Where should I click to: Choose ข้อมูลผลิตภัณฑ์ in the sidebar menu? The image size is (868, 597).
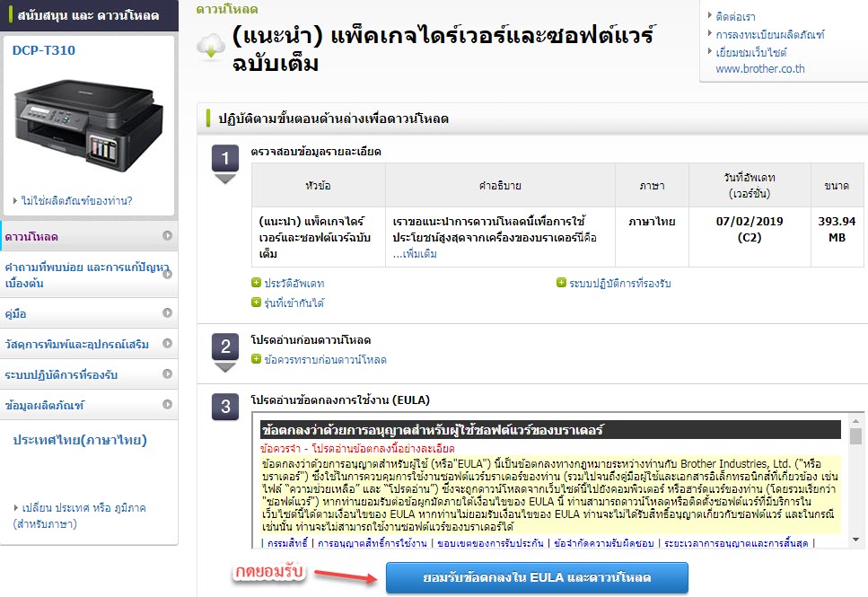pos(89,405)
